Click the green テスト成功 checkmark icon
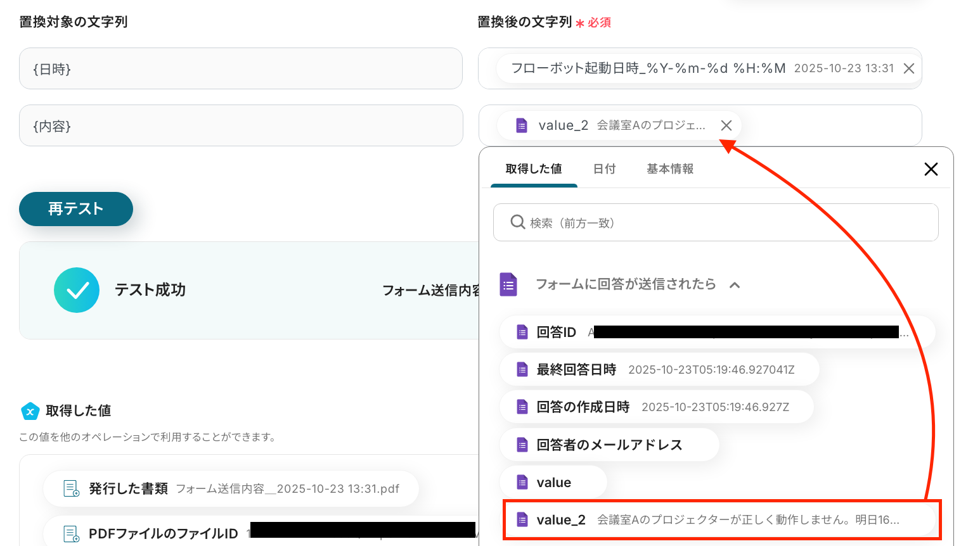 pyautogui.click(x=77, y=290)
